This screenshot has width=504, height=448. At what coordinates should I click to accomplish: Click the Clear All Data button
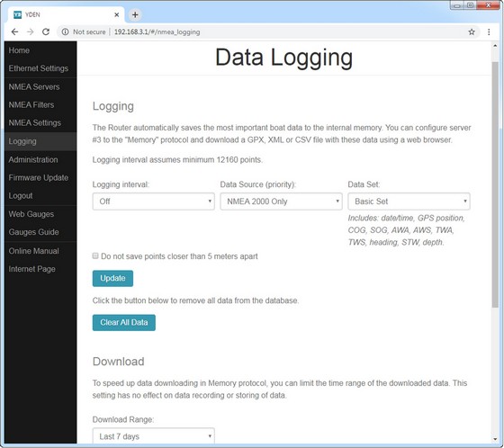click(124, 322)
